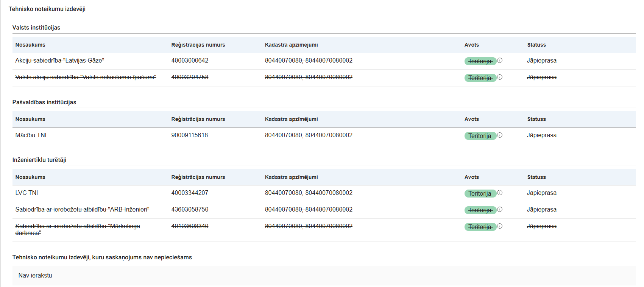Viewport: 644px width, 287px height.
Task: Click Jāpieprasa status in LVC TNI row
Action: pyautogui.click(x=541, y=193)
